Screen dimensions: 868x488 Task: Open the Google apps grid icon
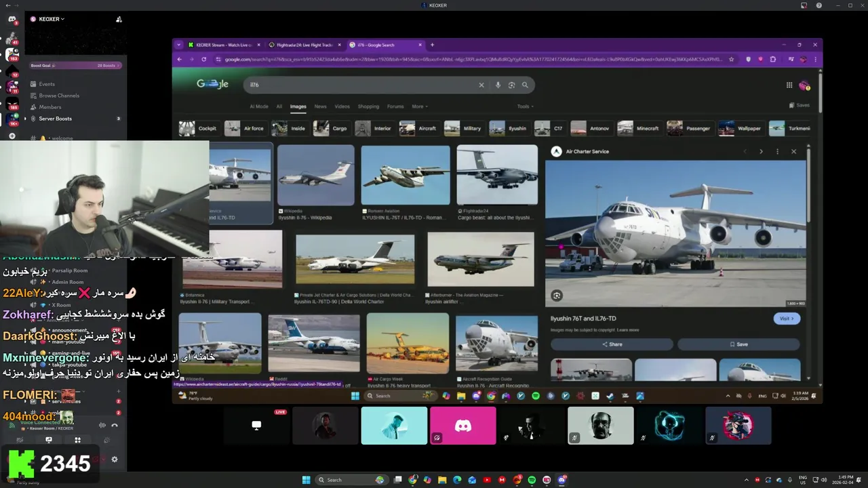pyautogui.click(x=789, y=85)
